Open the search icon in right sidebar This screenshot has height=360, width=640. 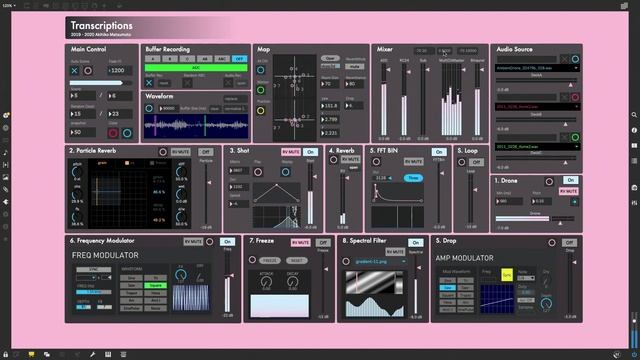(x=634, y=115)
